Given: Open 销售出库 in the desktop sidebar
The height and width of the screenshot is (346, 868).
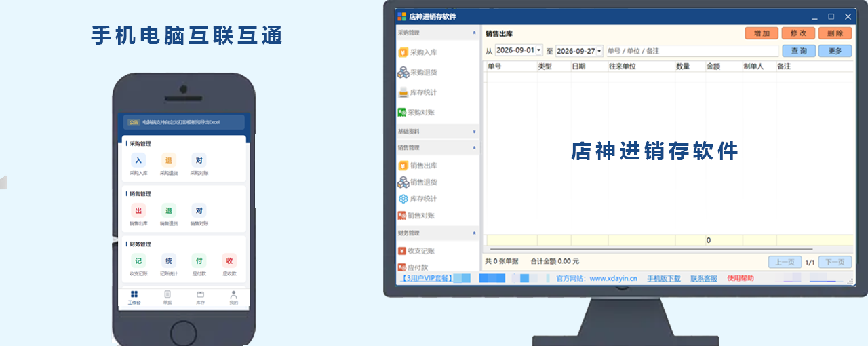Looking at the screenshot, I should 417,166.
